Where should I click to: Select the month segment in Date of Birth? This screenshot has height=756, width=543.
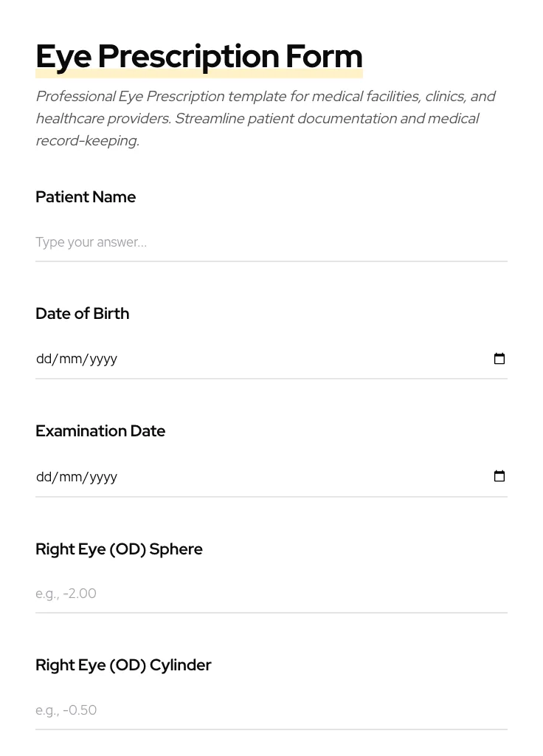pyautogui.click(x=71, y=359)
